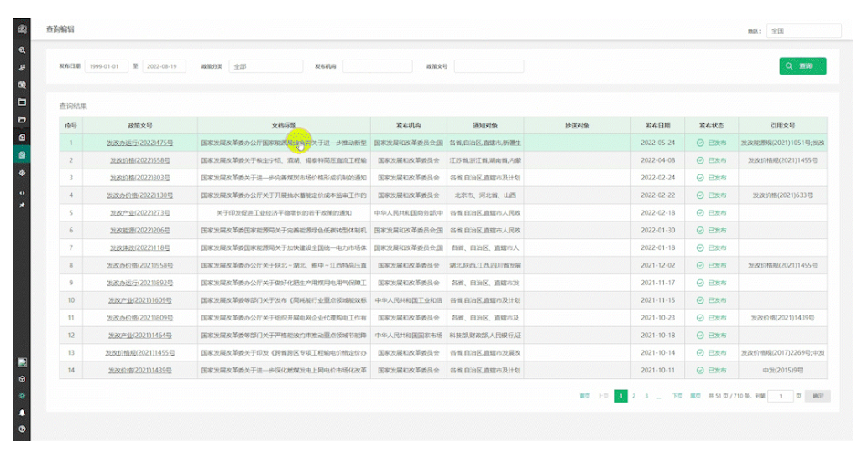The image size is (868, 463).
Task: Open the folder icon in left sidebar
Action: pyautogui.click(x=22, y=120)
